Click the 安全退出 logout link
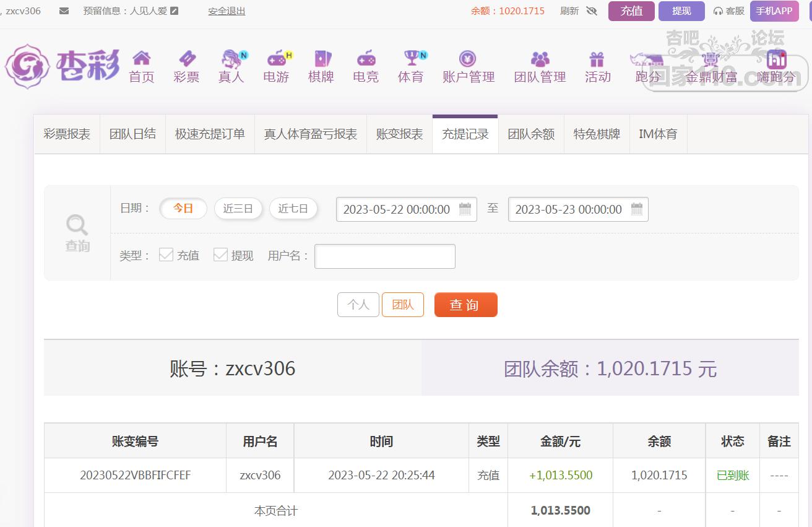This screenshot has height=527, width=812. [227, 11]
